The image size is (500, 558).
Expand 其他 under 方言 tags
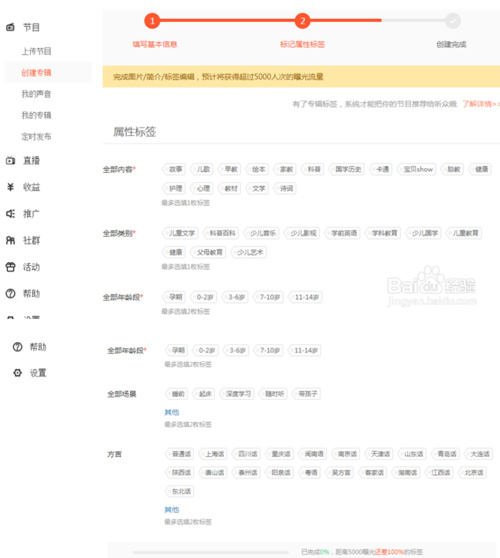pos(172,510)
